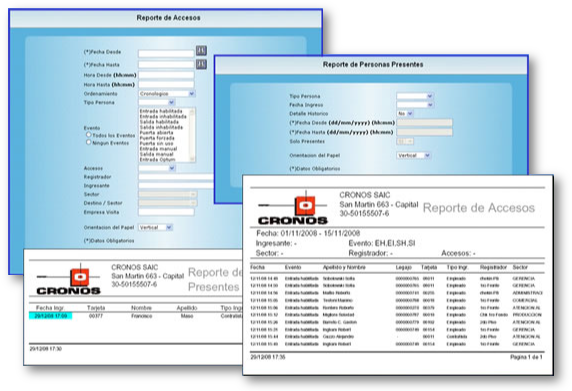Expand the Ordenamiento Cronologico dropdown
572x391 pixels.
point(167,94)
